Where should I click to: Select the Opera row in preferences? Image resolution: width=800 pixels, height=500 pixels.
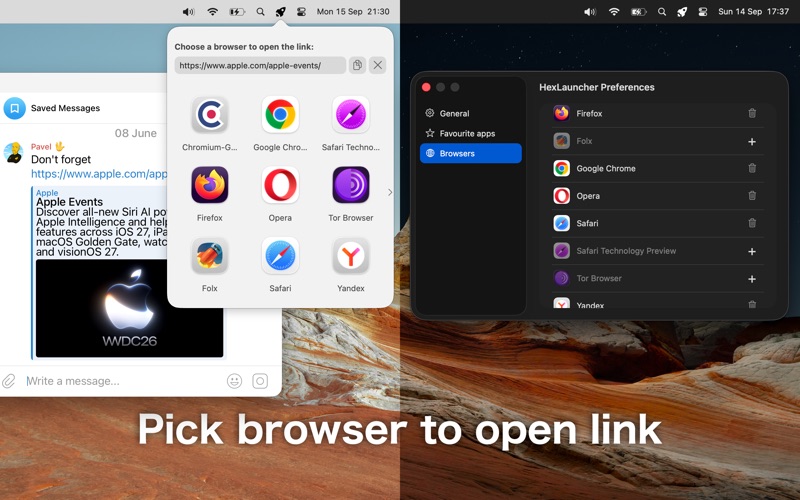tap(658, 196)
